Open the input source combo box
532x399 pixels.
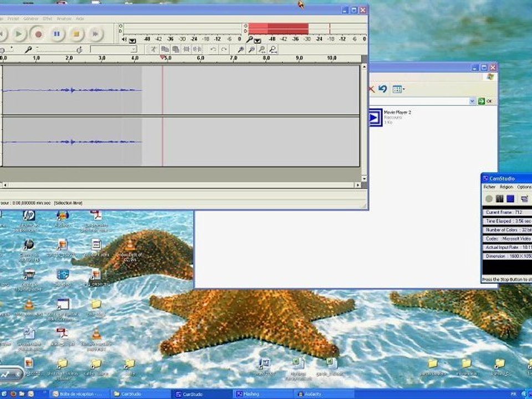pyautogui.click(x=113, y=49)
